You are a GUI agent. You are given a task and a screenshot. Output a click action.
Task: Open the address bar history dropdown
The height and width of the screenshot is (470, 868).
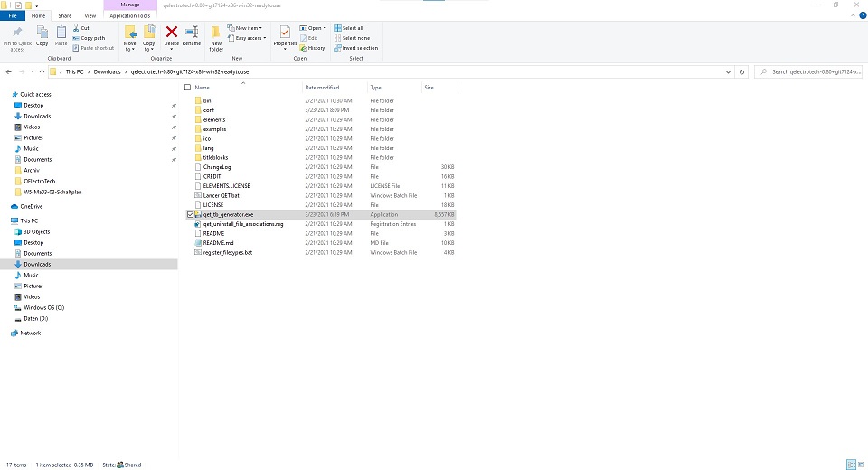coord(728,71)
